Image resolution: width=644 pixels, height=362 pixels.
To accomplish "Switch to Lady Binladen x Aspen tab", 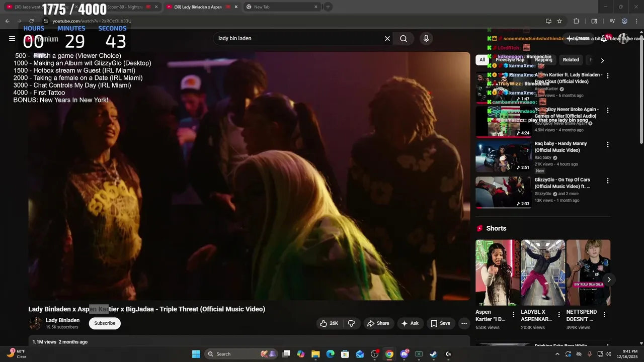I will [201, 7].
